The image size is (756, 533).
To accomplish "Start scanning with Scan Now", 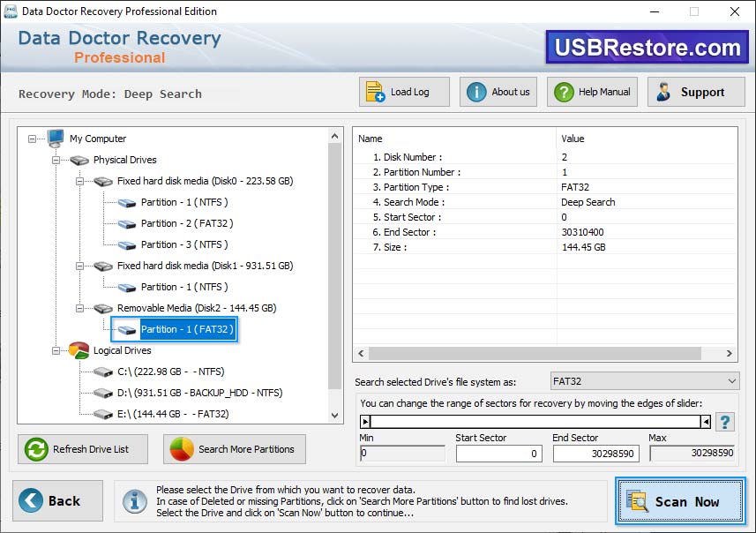I will (680, 501).
